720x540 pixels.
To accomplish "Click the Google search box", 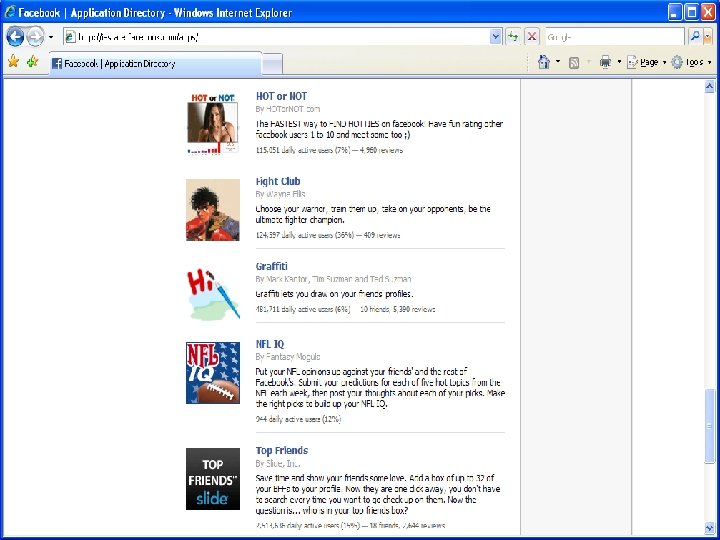I will [614, 37].
